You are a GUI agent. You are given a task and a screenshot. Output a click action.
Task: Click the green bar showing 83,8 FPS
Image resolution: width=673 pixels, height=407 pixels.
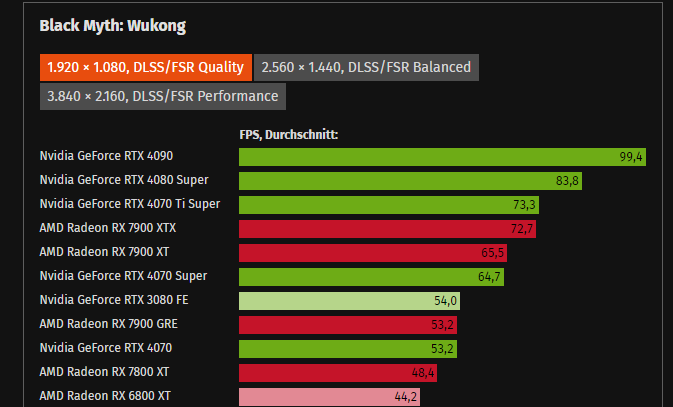(410, 181)
